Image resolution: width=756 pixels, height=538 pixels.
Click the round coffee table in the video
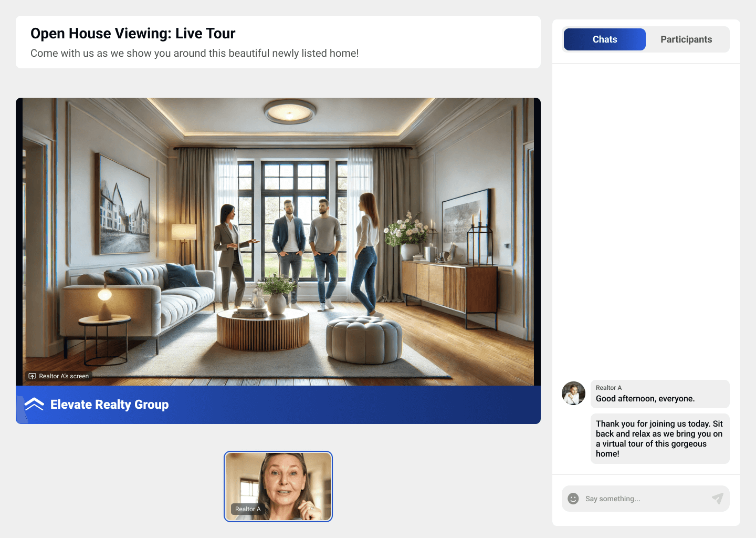(x=262, y=330)
